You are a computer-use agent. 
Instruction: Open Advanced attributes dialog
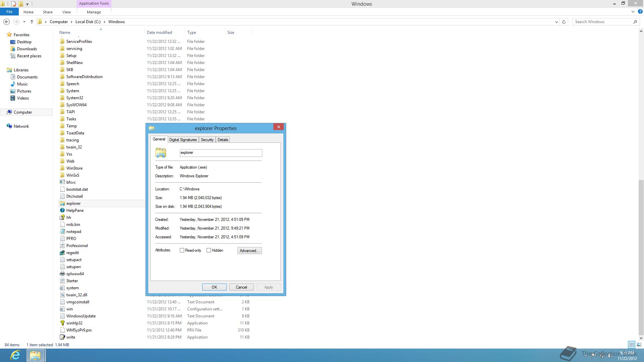(250, 251)
